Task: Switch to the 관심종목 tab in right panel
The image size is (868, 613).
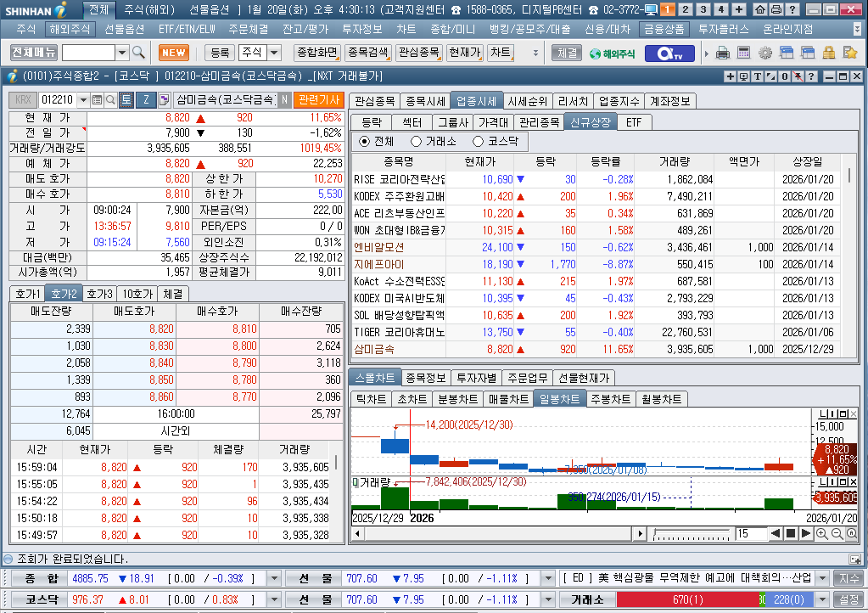Action: [x=374, y=101]
